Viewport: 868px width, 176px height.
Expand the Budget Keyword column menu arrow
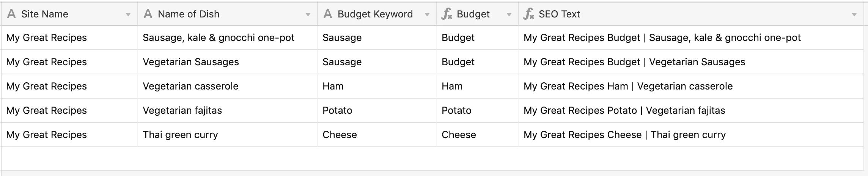pyautogui.click(x=427, y=15)
